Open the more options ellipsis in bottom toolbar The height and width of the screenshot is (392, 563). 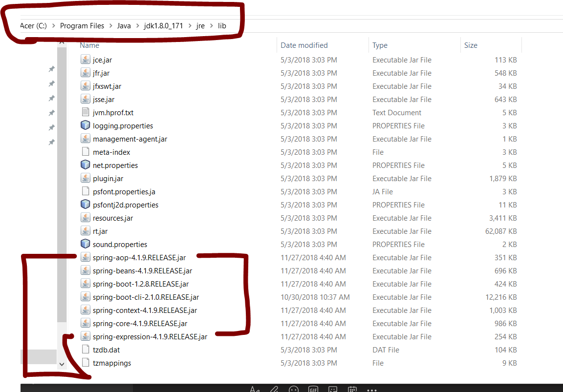pos(371,390)
